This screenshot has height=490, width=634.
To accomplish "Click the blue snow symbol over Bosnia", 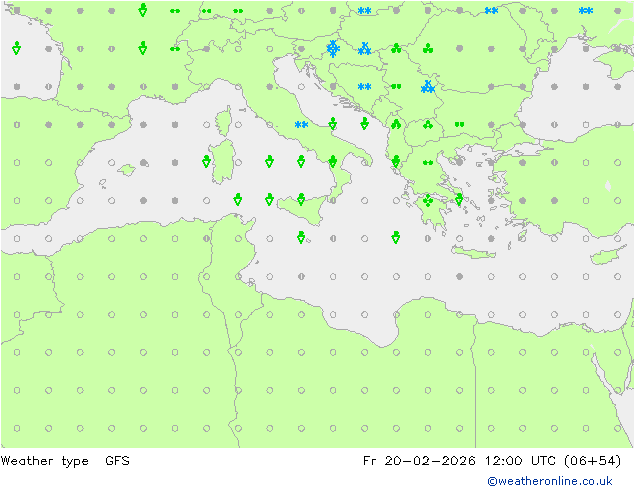I will point(364,87).
